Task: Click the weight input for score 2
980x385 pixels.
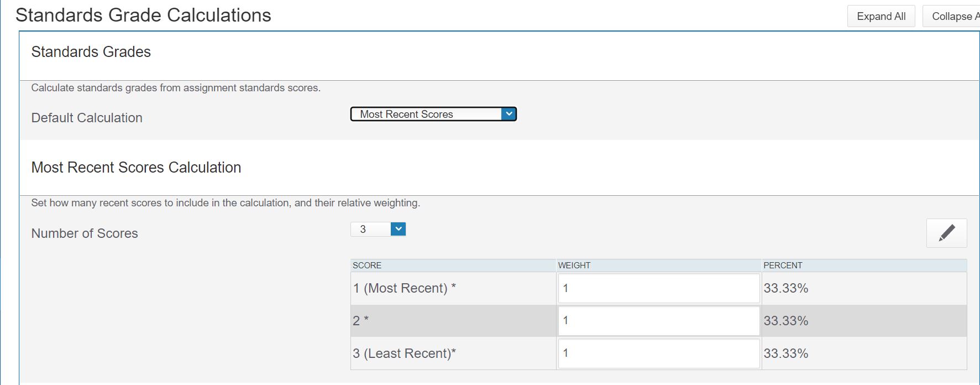Action: click(x=658, y=321)
